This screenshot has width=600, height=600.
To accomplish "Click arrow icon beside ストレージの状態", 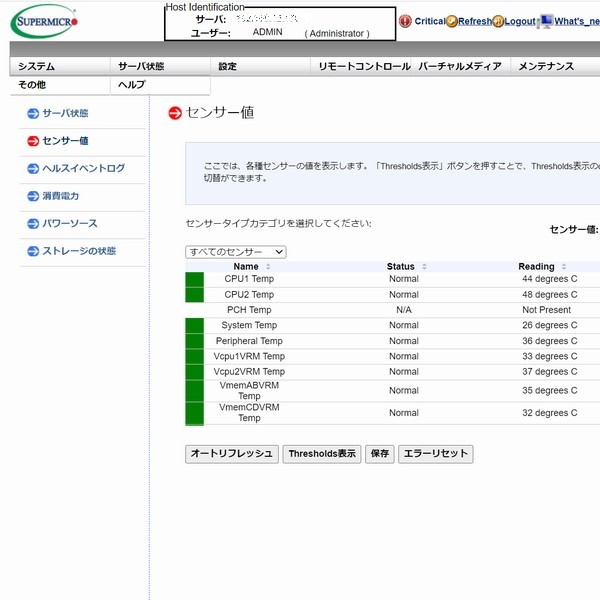I will [33, 251].
